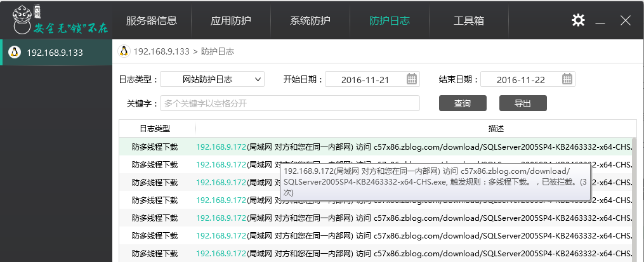
Task: Switch to the 防护日志 tab
Action: (x=390, y=20)
